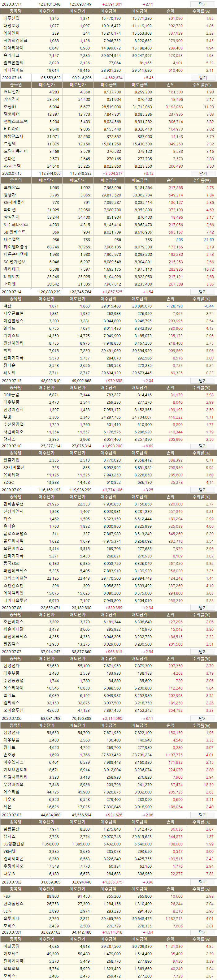Image resolution: width=217 pixels, height=980 pixels.
Task: Close the 2020.07.01 section
Action: click(203, 932)
